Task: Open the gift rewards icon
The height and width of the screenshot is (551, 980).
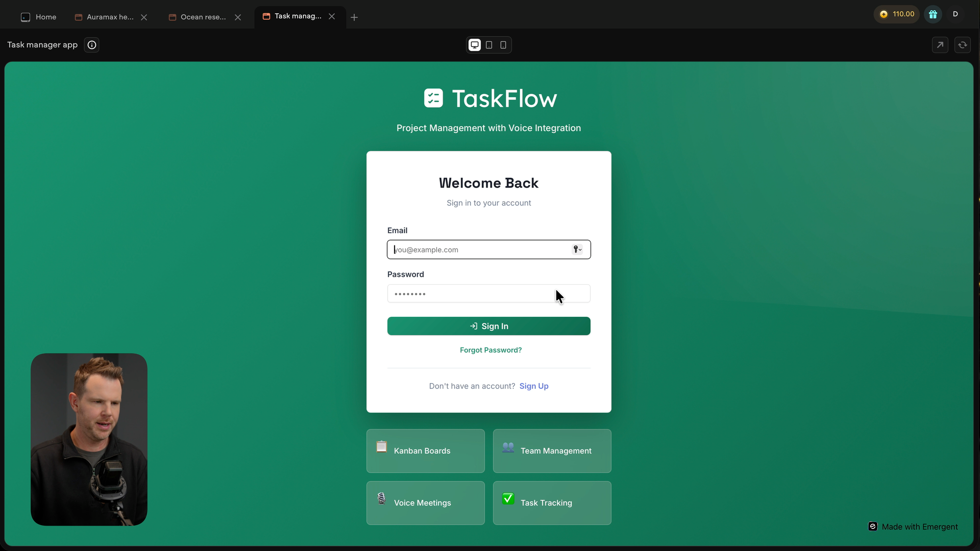Action: (x=933, y=14)
